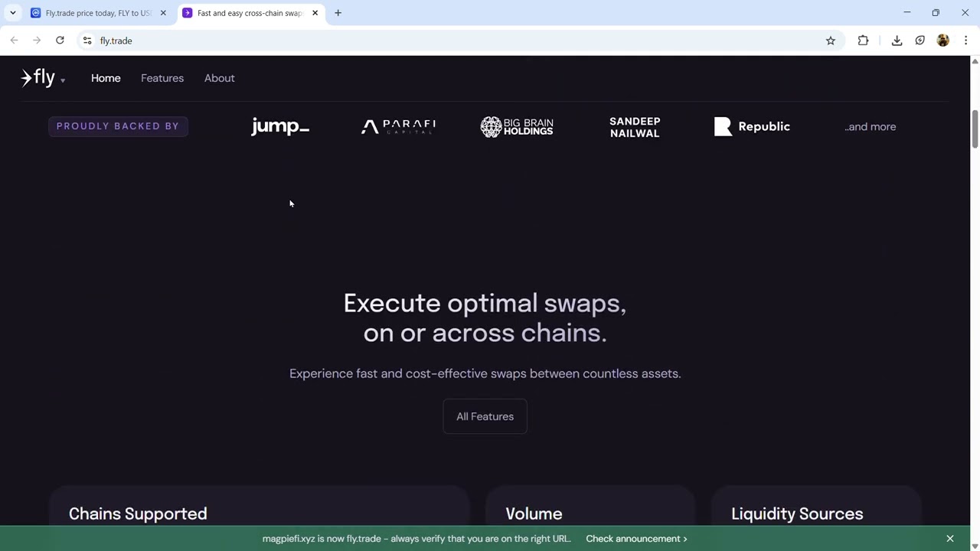
Task: Click the ParaFi Capital logo
Action: click(398, 126)
